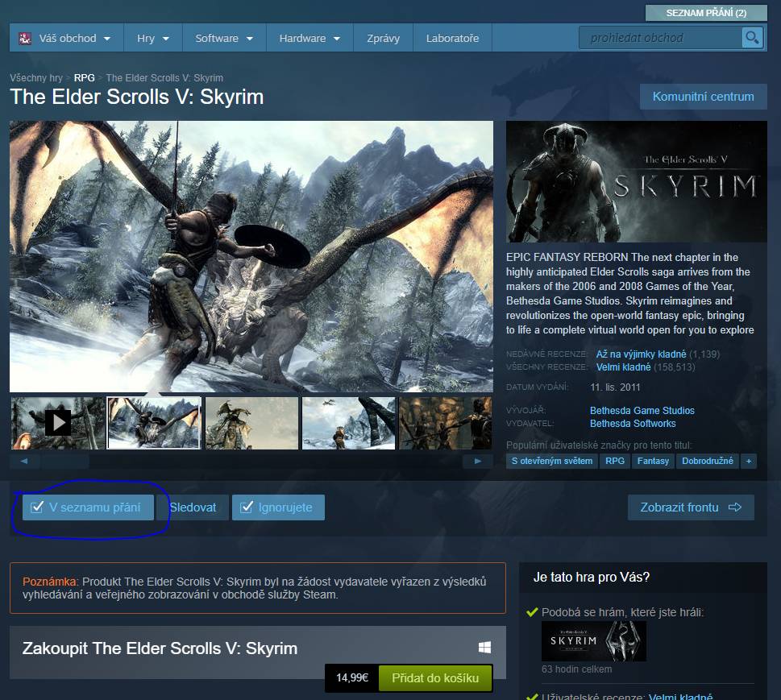Select the Fantasy tag

(653, 461)
